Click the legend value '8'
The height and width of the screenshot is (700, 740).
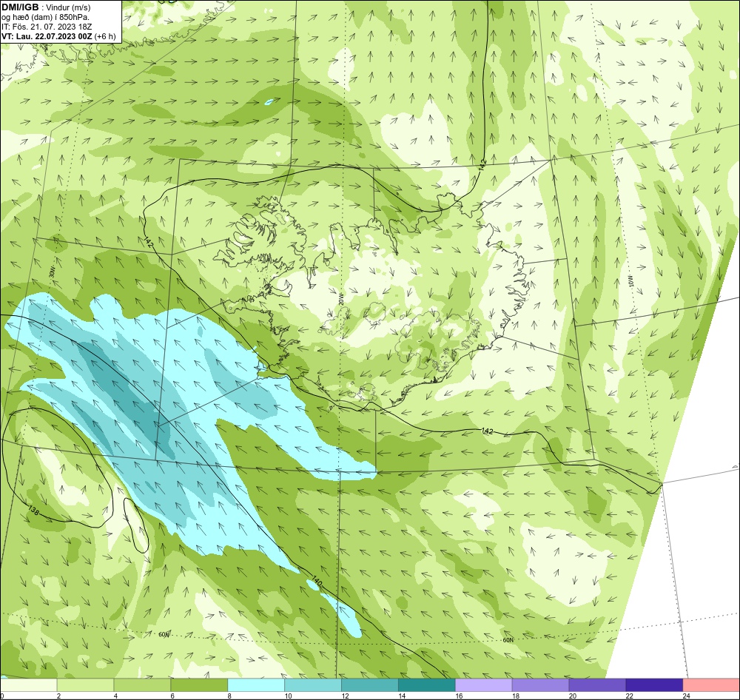(229, 696)
